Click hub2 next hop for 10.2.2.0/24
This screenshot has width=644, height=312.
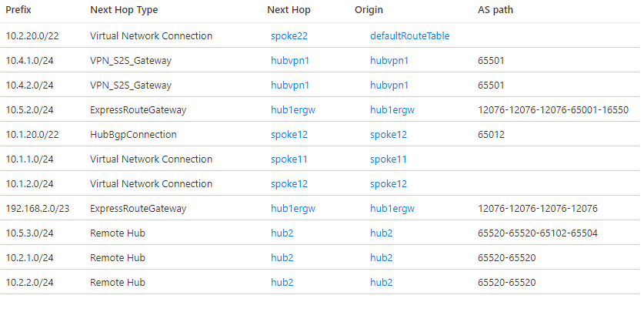[282, 283]
